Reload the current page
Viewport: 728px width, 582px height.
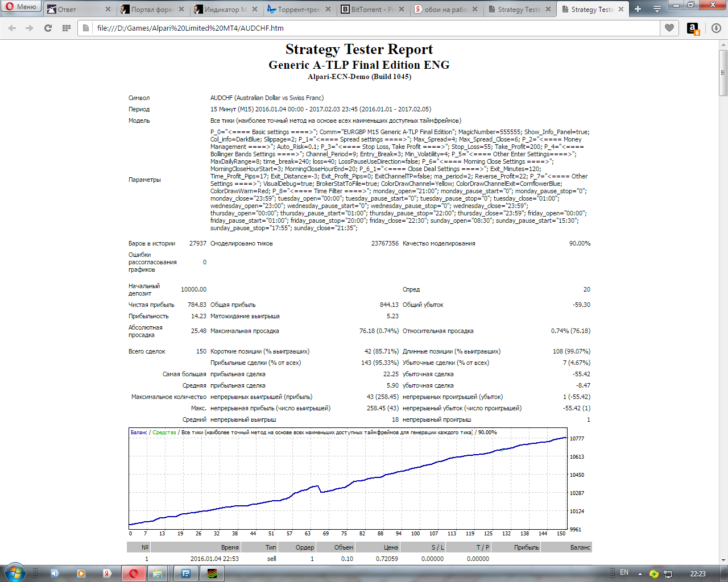coord(48,28)
